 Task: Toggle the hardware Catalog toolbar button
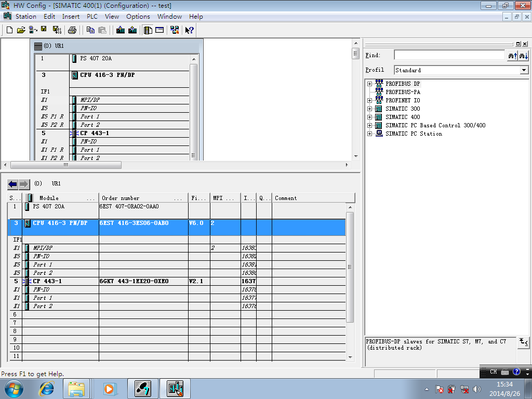[148, 30]
